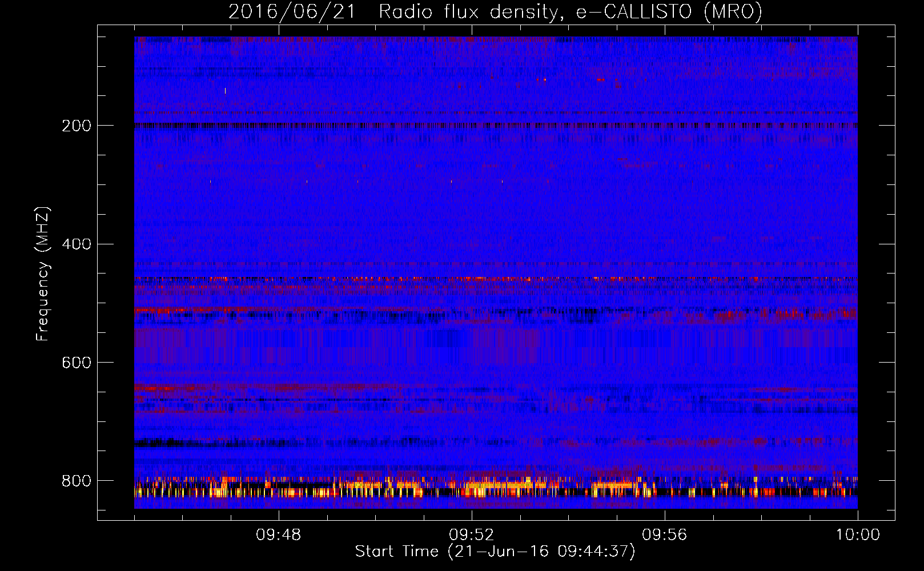Click the '400' frequency tick label
This screenshot has width=924, height=571.
click(77, 244)
